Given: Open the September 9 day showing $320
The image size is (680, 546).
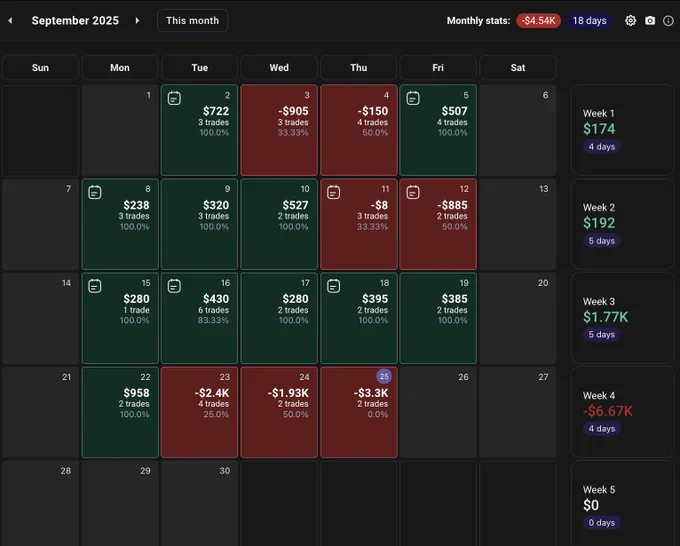Looking at the screenshot, I should click(x=199, y=224).
